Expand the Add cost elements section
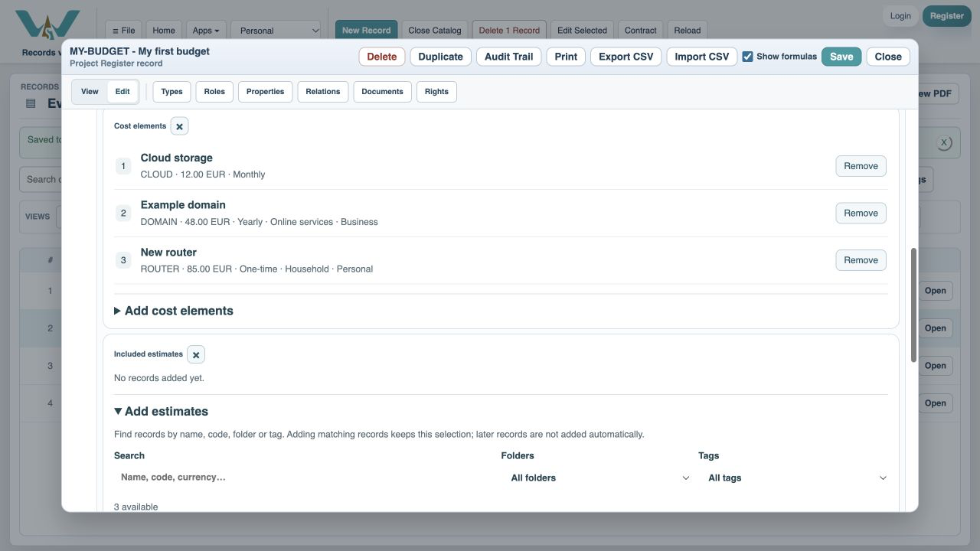This screenshot has width=980, height=551. pos(174,311)
